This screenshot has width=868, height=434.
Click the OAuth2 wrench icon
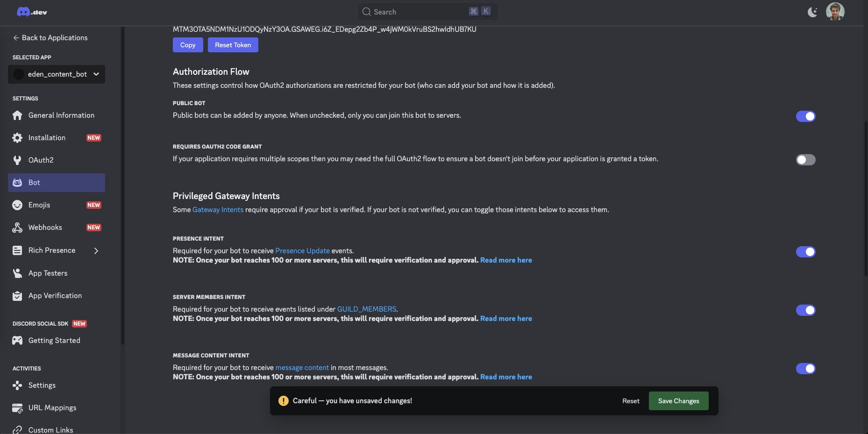[x=17, y=160]
